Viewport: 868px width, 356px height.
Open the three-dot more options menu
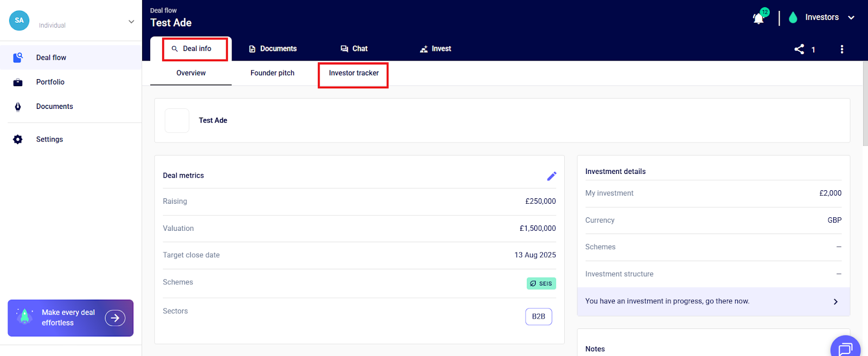tap(841, 49)
